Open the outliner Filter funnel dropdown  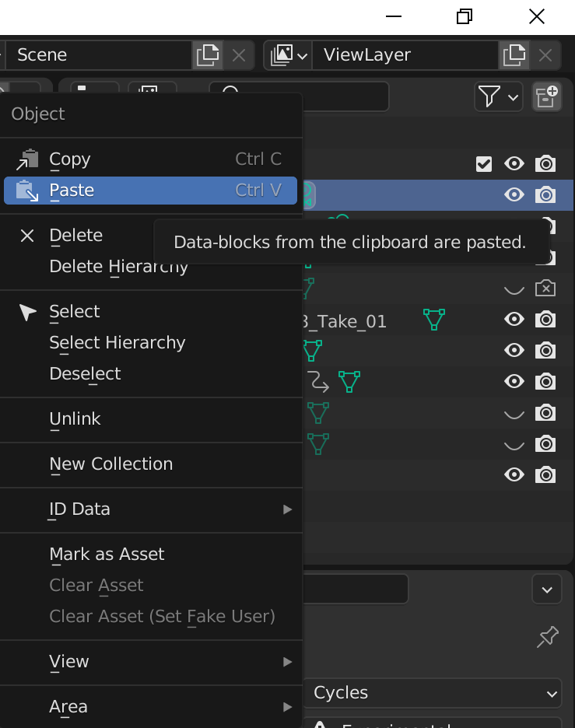click(x=499, y=96)
